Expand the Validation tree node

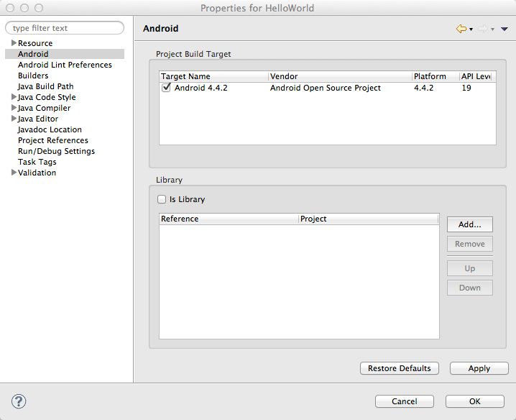click(14, 173)
